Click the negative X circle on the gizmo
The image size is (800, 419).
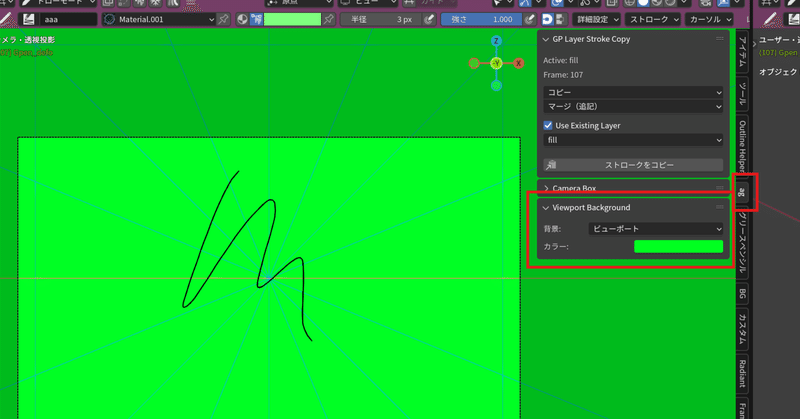pyautogui.click(x=474, y=63)
